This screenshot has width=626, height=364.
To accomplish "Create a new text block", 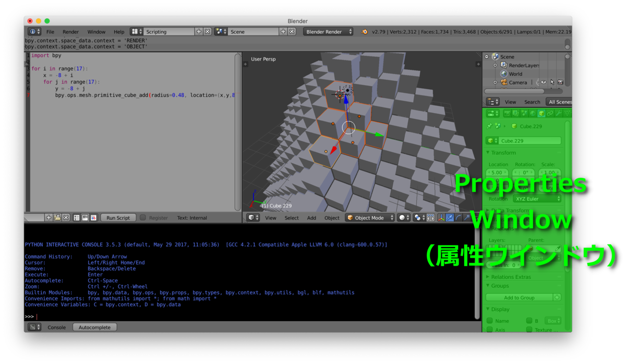I will [x=49, y=217].
